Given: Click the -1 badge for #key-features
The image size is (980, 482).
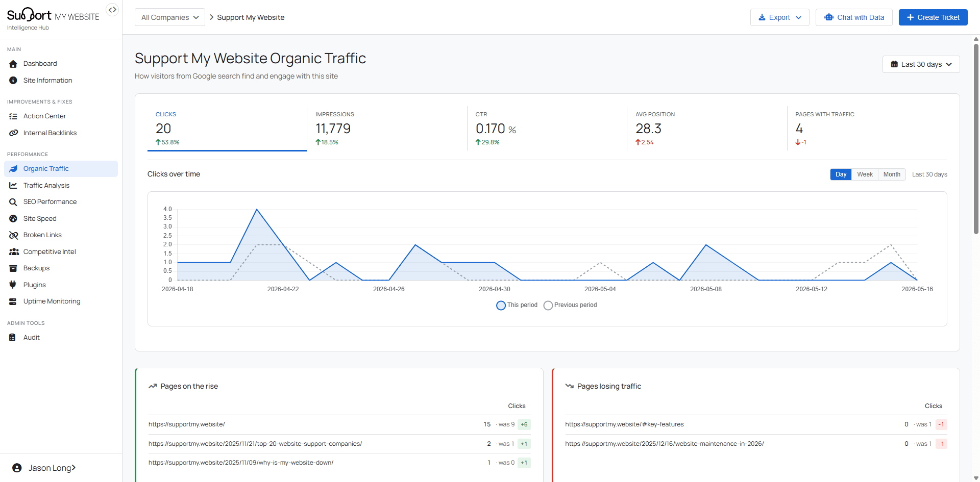Looking at the screenshot, I should coord(941,424).
